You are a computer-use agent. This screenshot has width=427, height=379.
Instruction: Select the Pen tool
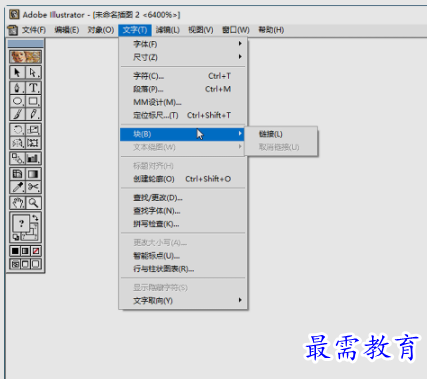coord(17,88)
